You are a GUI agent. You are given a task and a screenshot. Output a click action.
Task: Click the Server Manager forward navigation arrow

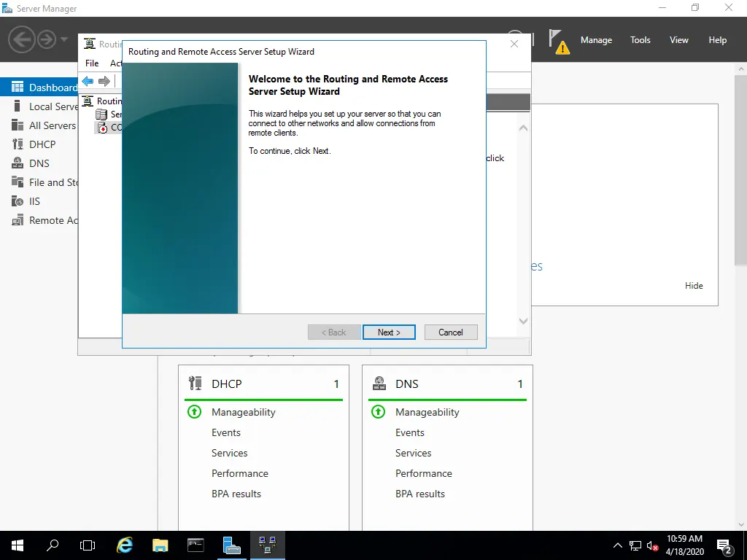tap(47, 39)
